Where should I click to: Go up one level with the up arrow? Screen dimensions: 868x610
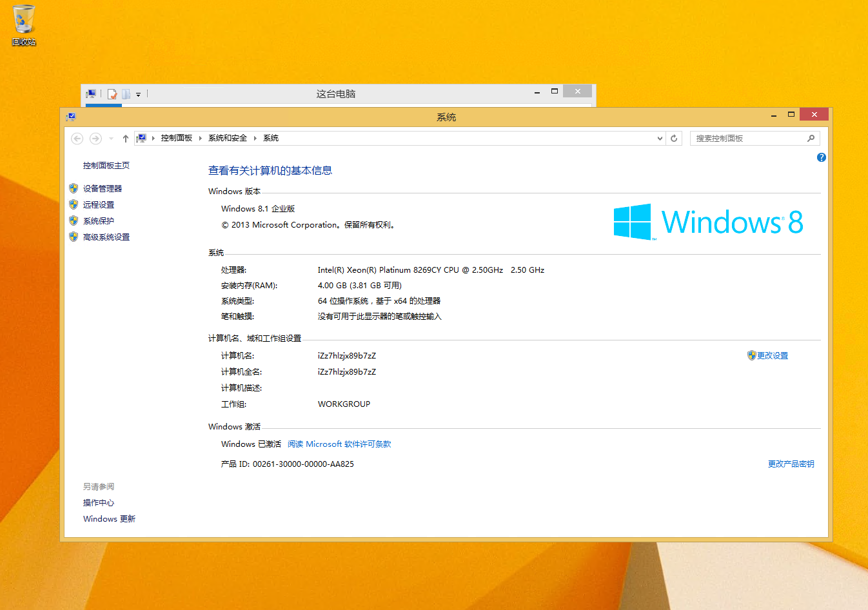tap(126, 139)
